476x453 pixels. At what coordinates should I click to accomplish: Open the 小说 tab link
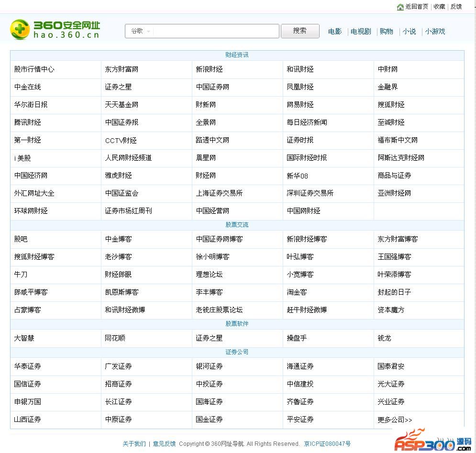tap(409, 32)
